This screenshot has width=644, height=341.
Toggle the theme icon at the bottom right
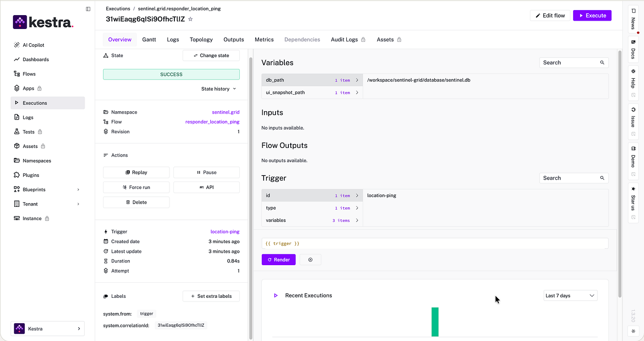633,331
